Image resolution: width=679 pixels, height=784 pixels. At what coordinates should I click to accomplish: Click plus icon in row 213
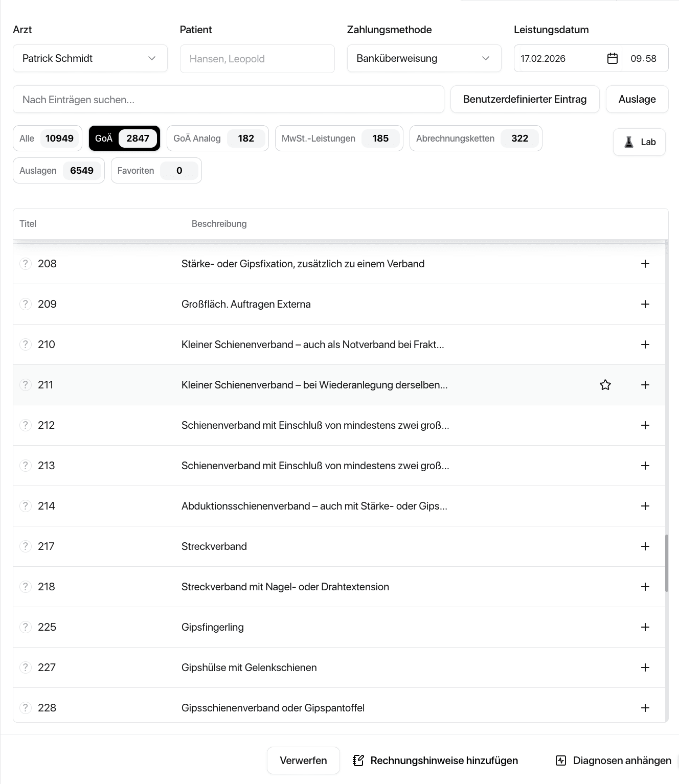645,466
